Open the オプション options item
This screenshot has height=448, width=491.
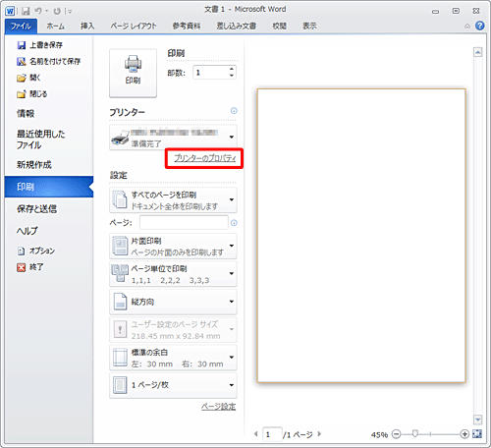(x=36, y=251)
